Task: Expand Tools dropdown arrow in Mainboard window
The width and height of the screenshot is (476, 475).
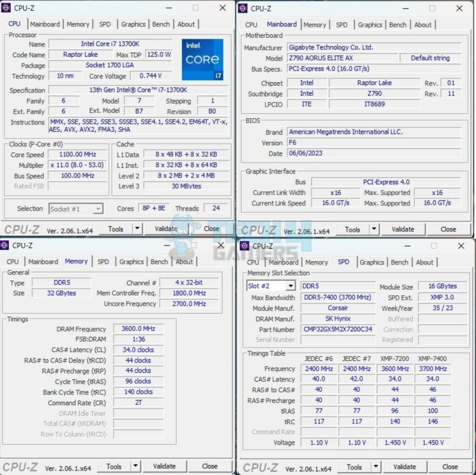Action: (374, 229)
